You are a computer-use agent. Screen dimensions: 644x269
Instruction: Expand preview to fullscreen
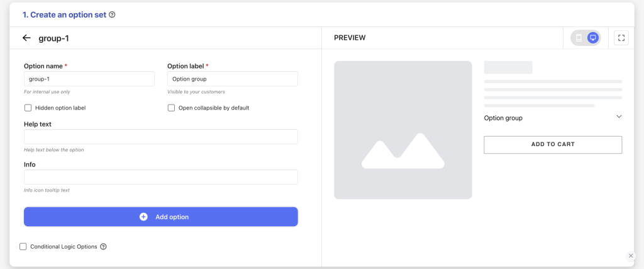click(x=621, y=38)
